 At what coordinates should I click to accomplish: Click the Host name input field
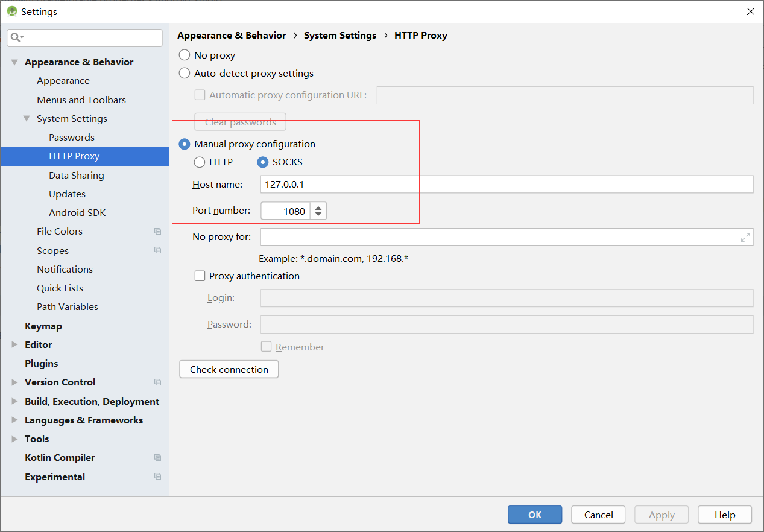tap(507, 184)
